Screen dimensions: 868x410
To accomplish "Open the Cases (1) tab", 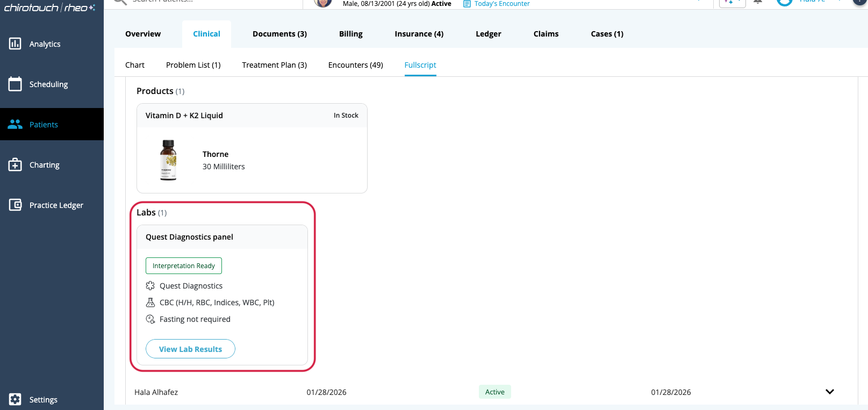I will [607, 34].
